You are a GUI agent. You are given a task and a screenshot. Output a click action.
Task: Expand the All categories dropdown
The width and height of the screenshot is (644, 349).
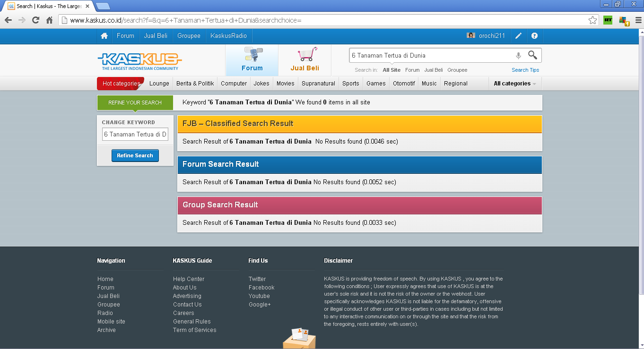(x=515, y=84)
